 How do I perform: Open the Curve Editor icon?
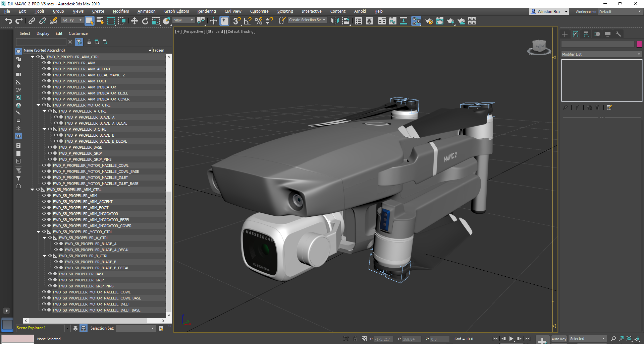(x=393, y=21)
